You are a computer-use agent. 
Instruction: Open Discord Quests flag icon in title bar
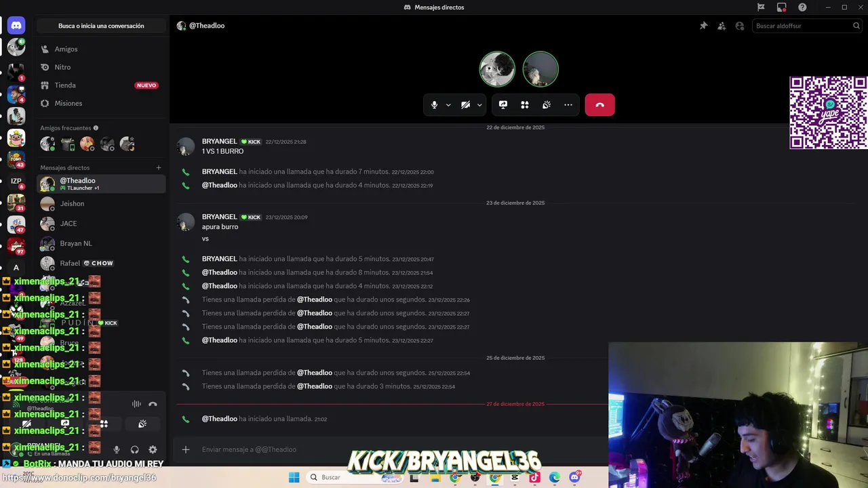[761, 7]
